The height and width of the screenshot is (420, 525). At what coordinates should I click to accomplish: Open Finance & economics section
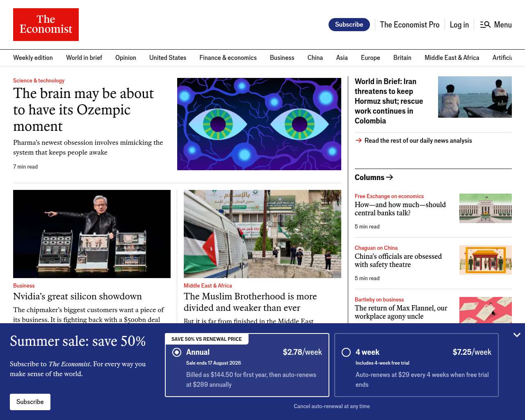click(228, 58)
